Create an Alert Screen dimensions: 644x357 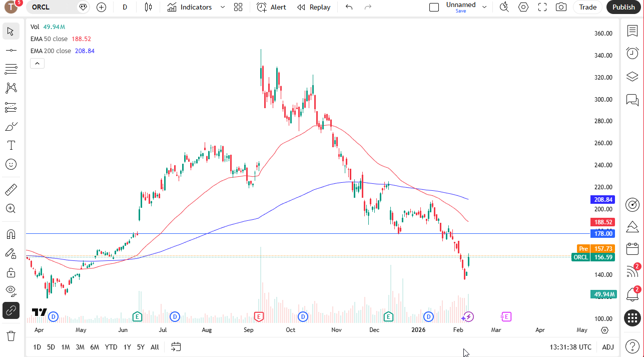coord(272,7)
